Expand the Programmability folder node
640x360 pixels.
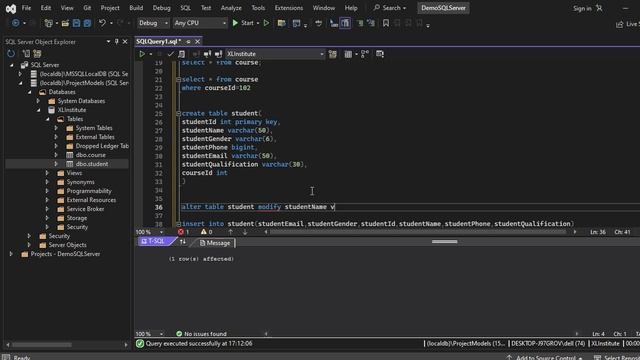tap(47, 191)
